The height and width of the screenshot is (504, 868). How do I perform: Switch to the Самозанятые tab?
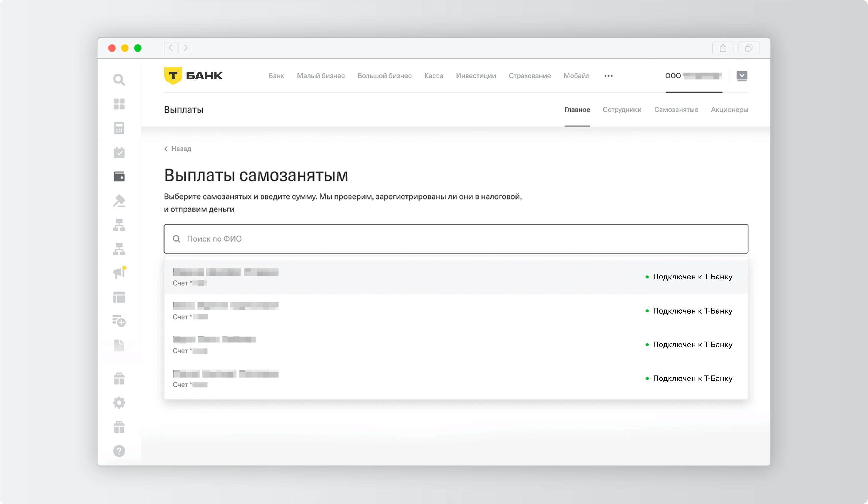click(x=676, y=109)
